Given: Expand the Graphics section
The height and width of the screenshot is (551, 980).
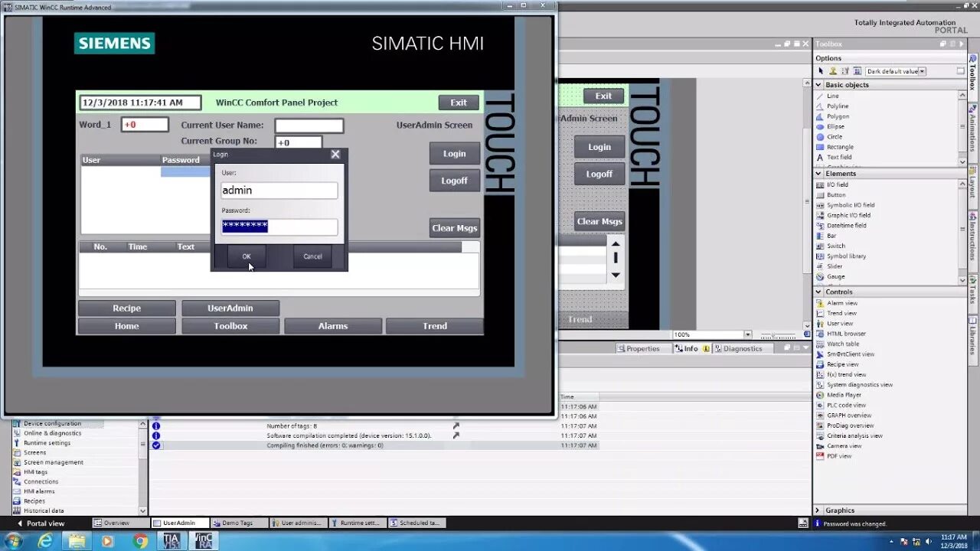Looking at the screenshot, I should (818, 510).
